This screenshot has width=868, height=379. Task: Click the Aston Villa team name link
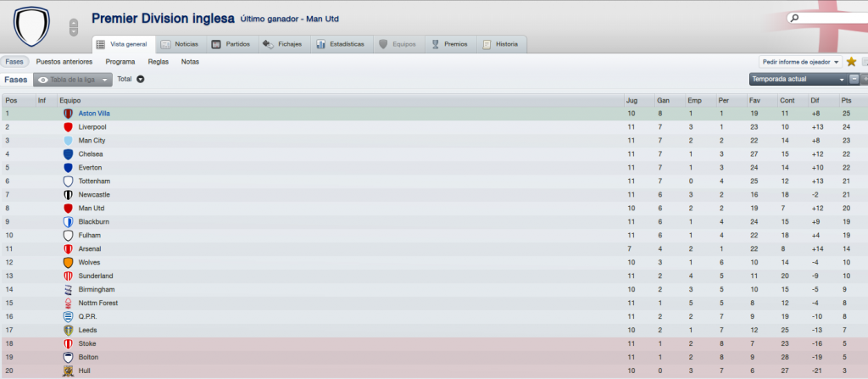(x=94, y=114)
